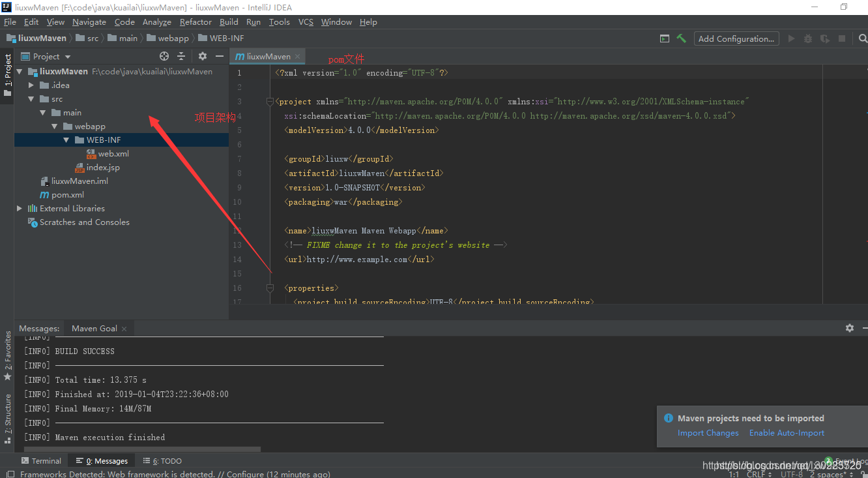Collapse the WEB-INF folder
Screen dimensions: 868x478
tap(66, 140)
